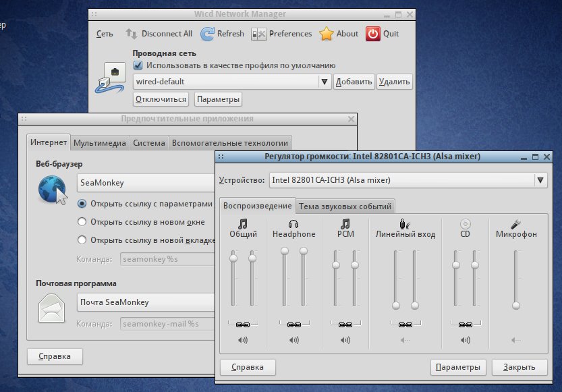Click the About star icon in Wicd
The width and height of the screenshot is (562, 392).
coord(326,34)
